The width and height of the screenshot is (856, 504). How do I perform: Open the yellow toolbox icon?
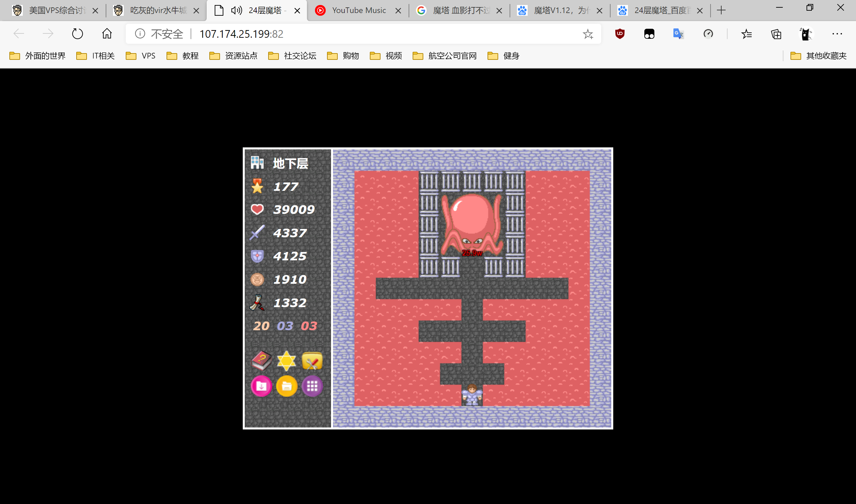tap(312, 361)
